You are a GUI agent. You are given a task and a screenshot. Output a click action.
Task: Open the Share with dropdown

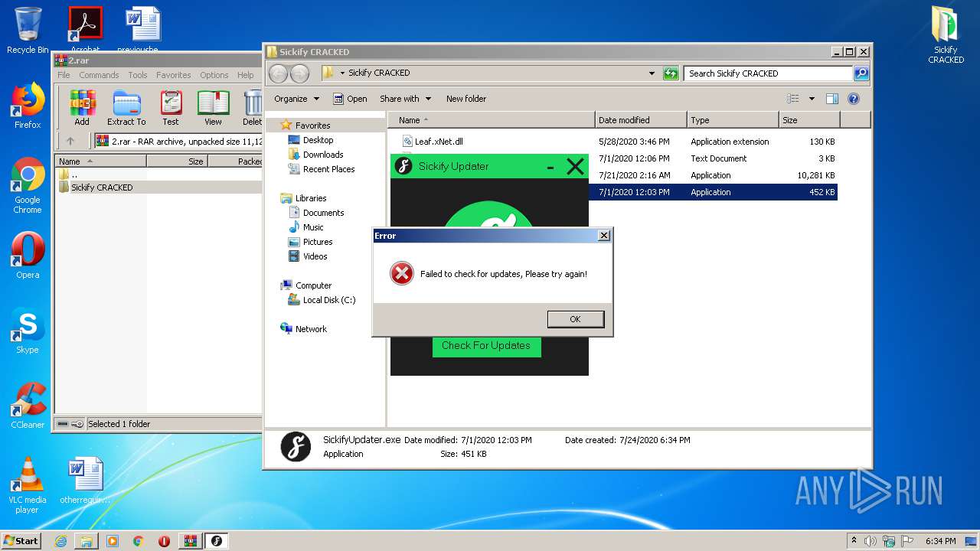click(x=405, y=99)
